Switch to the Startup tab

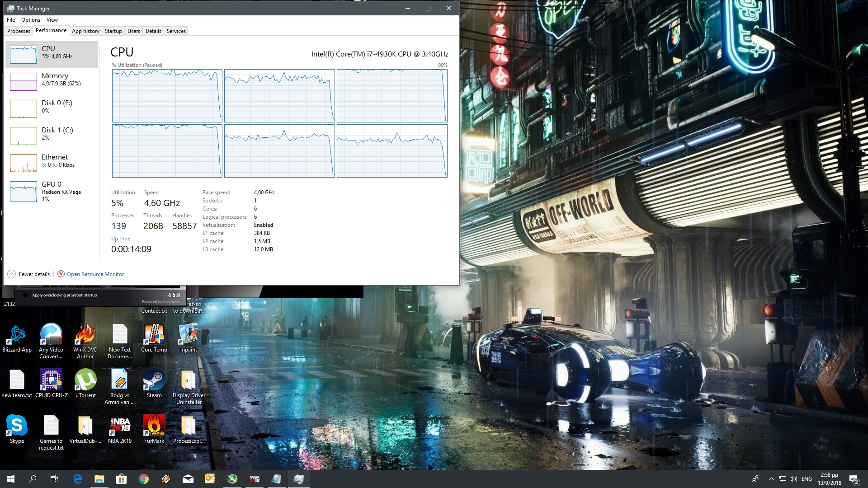(x=113, y=31)
